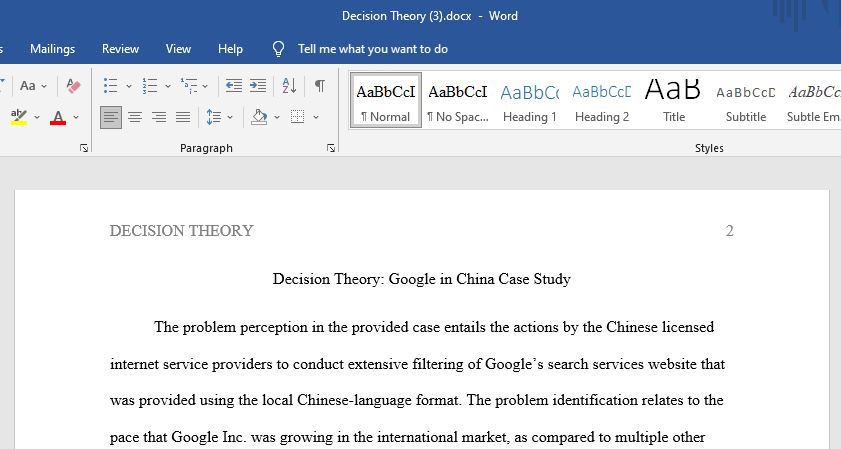Increase paragraph indent
Screen dimensions: 841x449
258,86
